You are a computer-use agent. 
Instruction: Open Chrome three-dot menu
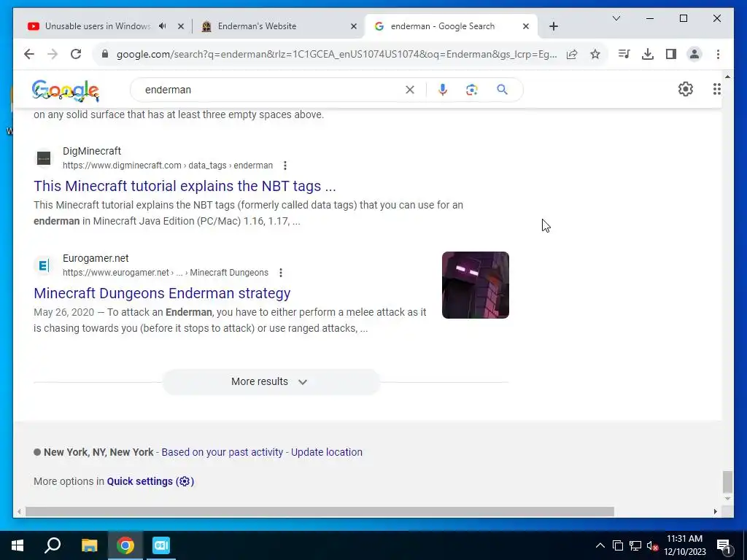718,54
